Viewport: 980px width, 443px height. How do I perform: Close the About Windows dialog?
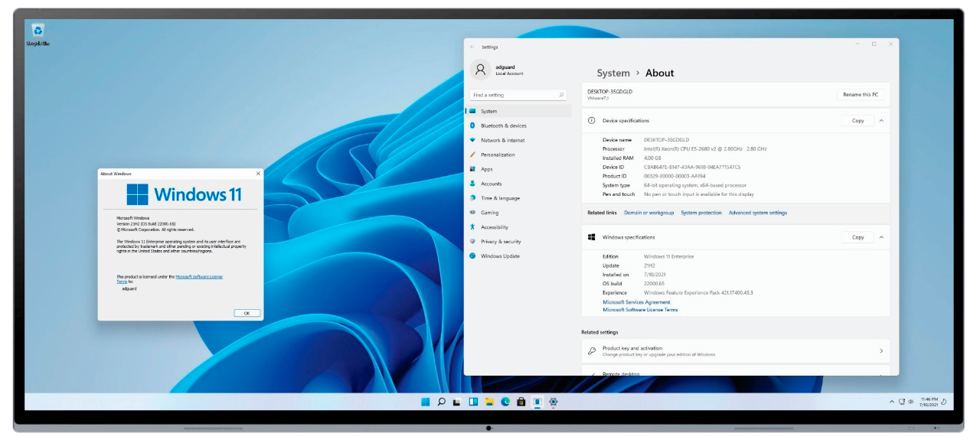pyautogui.click(x=257, y=174)
